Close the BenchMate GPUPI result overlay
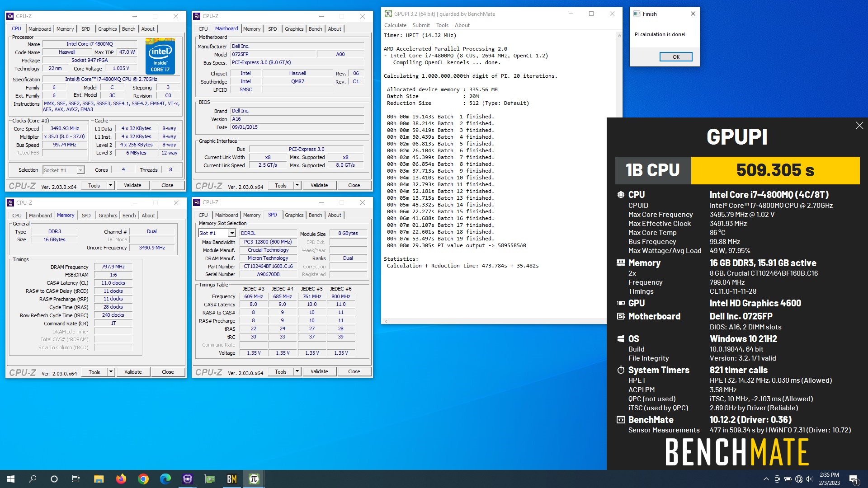Viewport: 868px width, 488px height. tap(859, 126)
